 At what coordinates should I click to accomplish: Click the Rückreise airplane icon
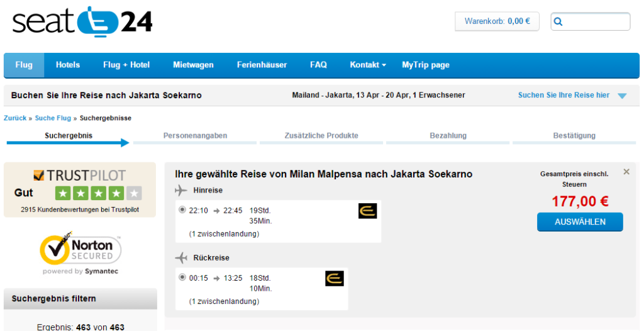180,258
